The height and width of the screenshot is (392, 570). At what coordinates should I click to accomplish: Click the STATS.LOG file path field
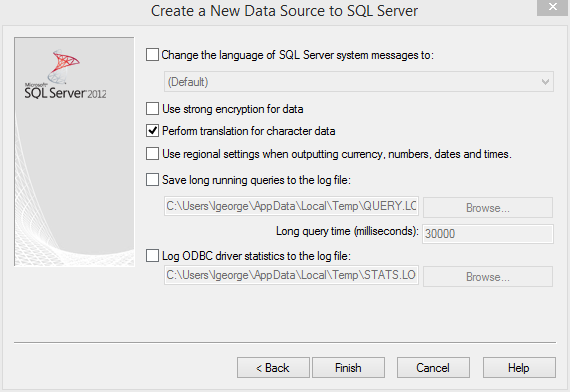[x=291, y=275]
